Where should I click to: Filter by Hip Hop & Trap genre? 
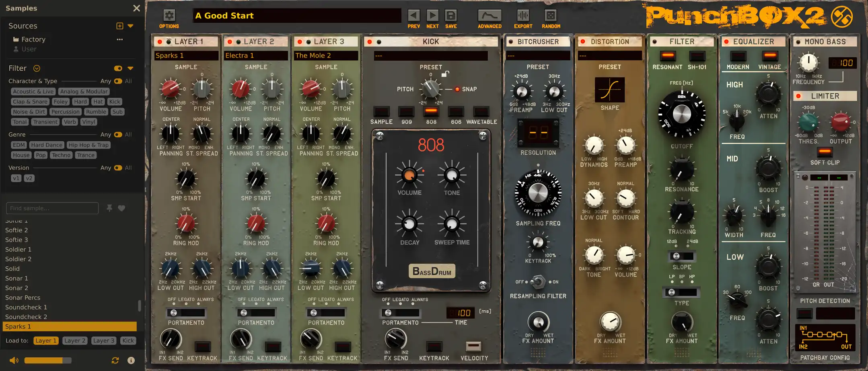click(x=88, y=145)
